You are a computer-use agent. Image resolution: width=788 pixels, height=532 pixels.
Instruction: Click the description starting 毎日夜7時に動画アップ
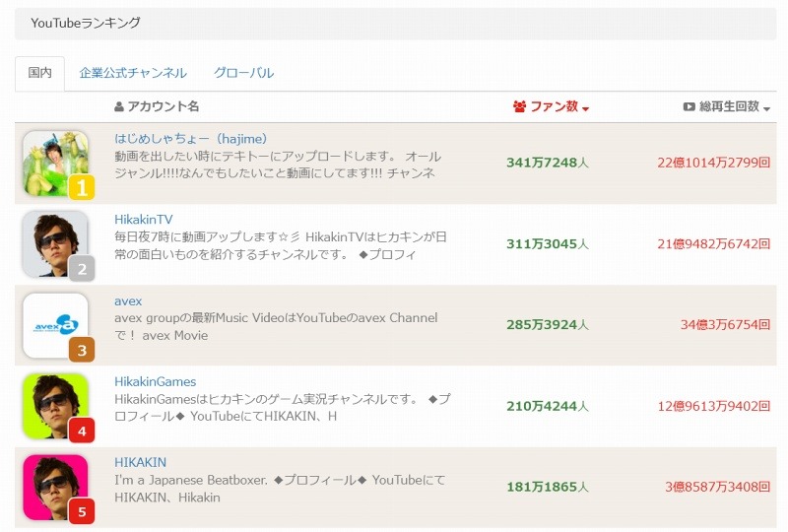(281, 246)
